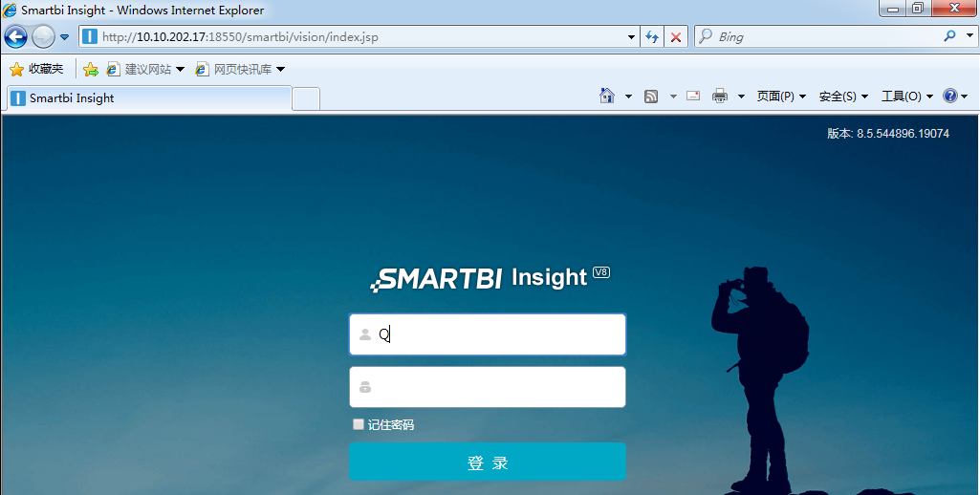Open the search provider dropdown arrow

click(x=969, y=37)
